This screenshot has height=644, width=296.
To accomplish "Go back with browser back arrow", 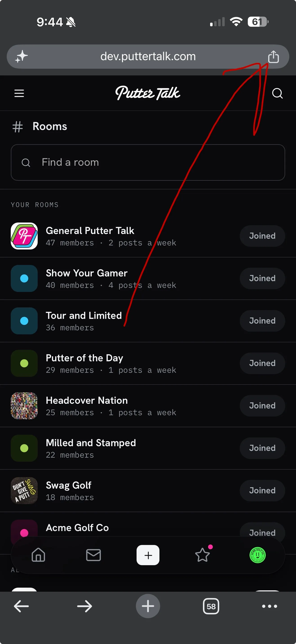I will pos(21,606).
